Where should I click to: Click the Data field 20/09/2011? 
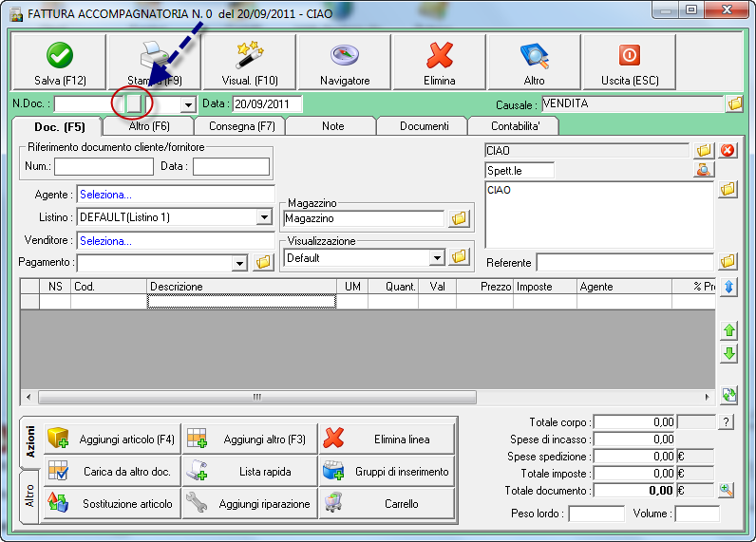[x=267, y=104]
